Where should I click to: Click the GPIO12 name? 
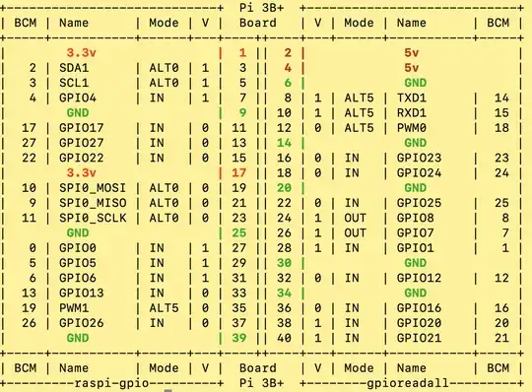pos(419,278)
